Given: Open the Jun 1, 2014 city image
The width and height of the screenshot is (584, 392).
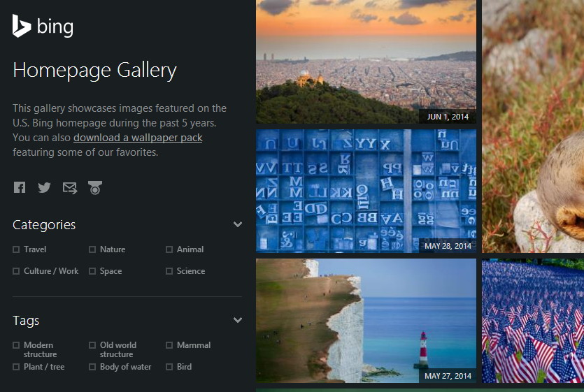Looking at the screenshot, I should (366, 61).
